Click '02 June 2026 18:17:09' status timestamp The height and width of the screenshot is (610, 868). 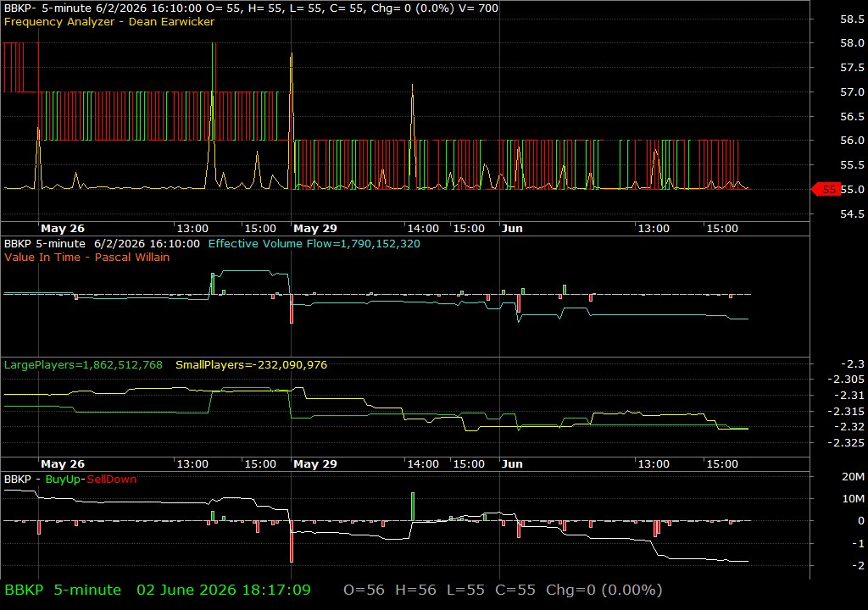tap(224, 590)
